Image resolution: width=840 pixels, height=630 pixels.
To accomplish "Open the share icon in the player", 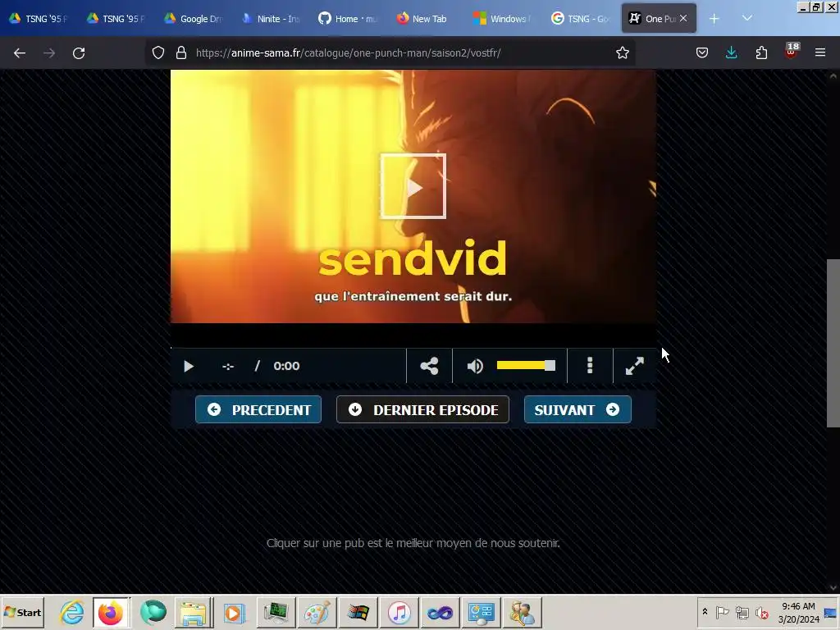I will [x=429, y=366].
